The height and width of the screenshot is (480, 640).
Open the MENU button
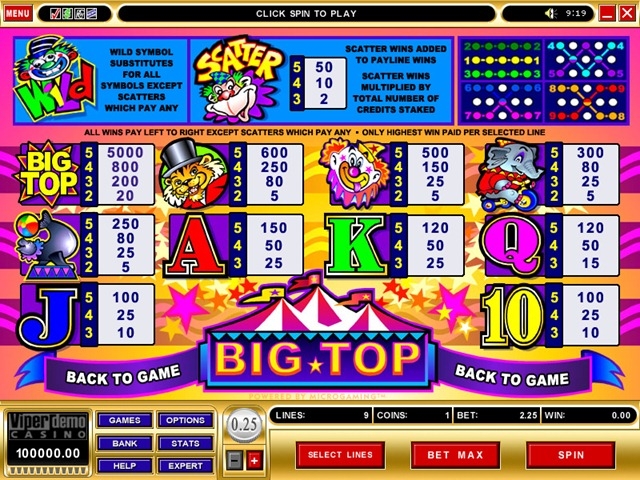click(x=18, y=13)
